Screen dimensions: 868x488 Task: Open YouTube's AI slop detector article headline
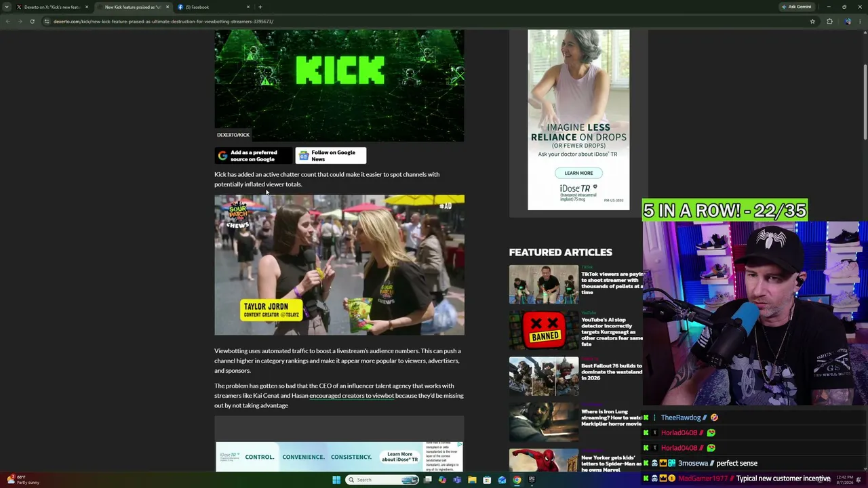(x=612, y=332)
